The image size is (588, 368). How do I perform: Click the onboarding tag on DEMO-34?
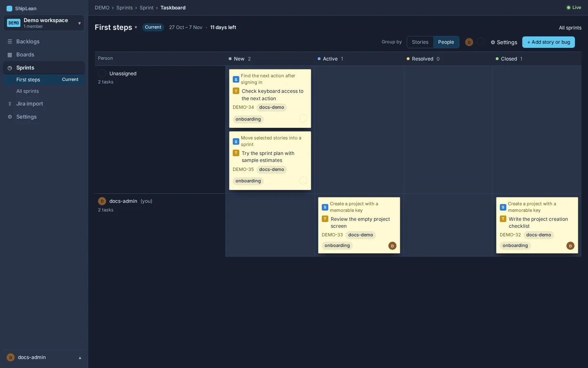pyautogui.click(x=248, y=119)
